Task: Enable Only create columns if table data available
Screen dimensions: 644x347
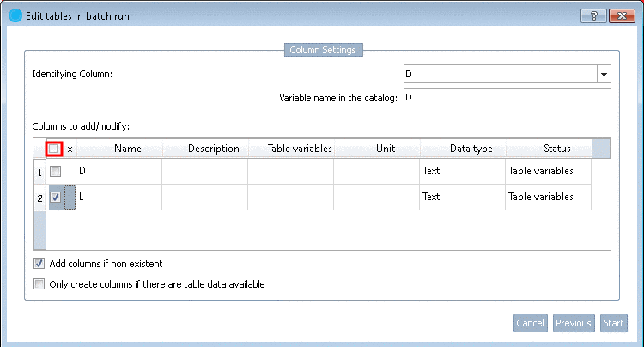Action: [39, 284]
